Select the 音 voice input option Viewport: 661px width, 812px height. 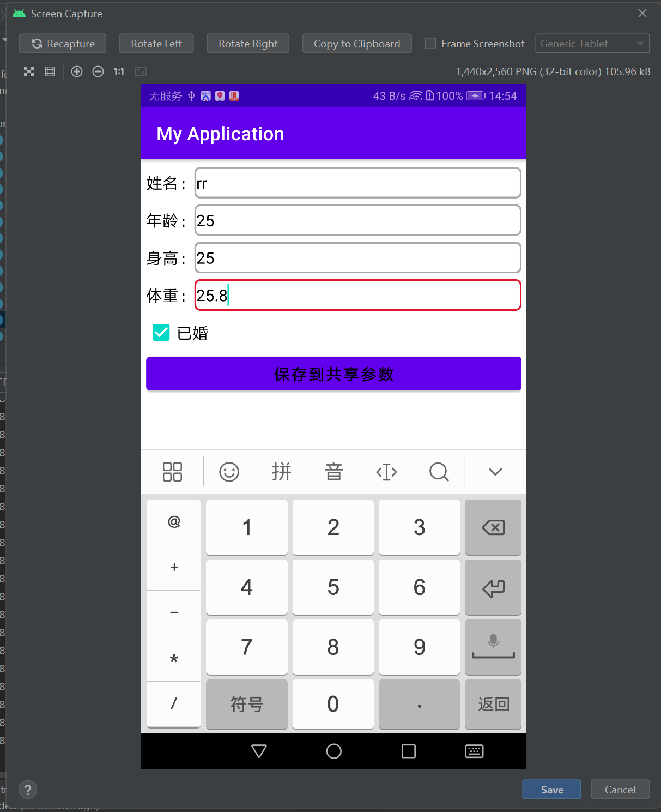[x=334, y=472]
